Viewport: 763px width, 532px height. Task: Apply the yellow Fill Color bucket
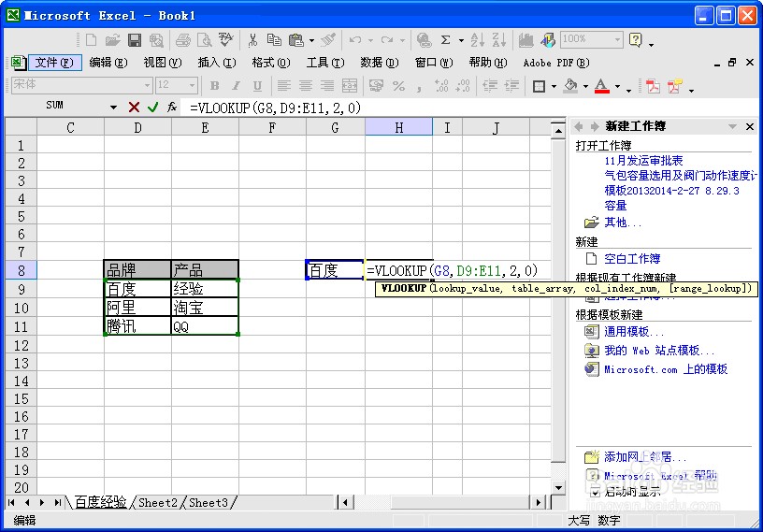coord(570,86)
